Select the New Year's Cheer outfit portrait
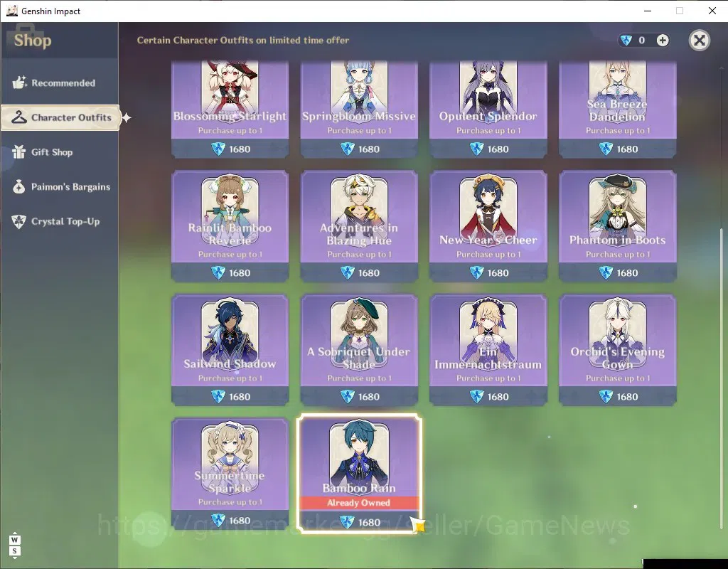This screenshot has height=569, width=728. (x=488, y=210)
